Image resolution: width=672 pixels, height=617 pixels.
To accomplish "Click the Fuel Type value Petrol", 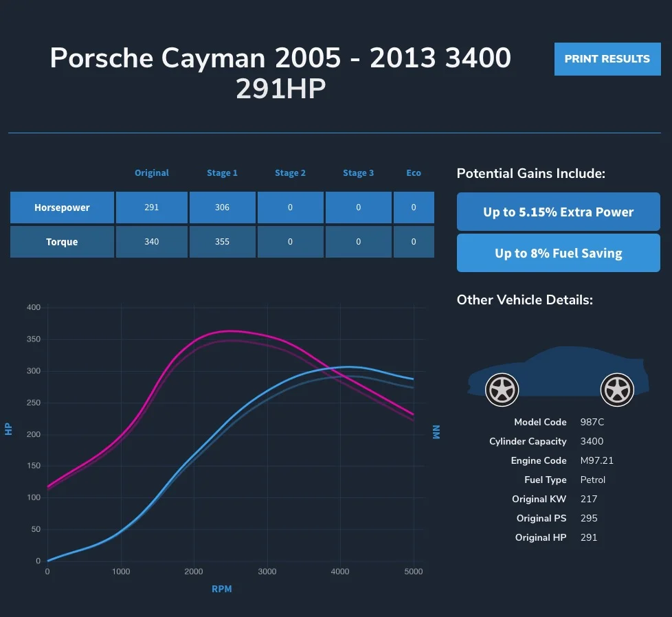I will point(593,480).
